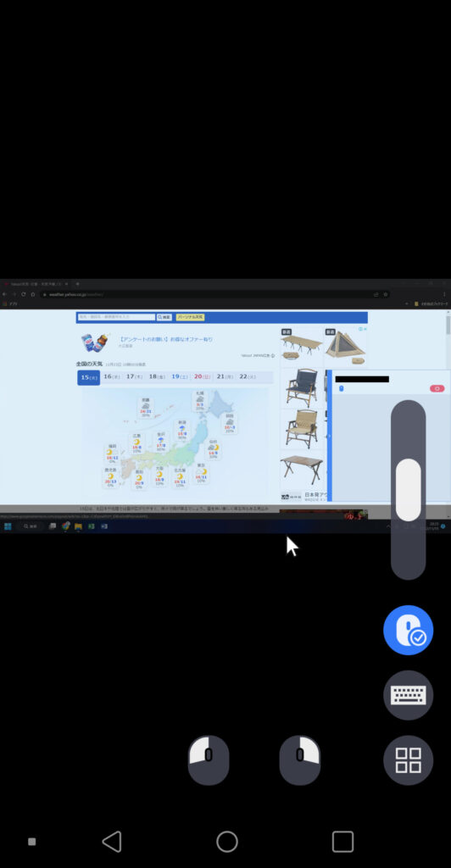This screenshot has width=451, height=868.
Task: Select the 16 (火) date tab
Action: click(x=112, y=377)
